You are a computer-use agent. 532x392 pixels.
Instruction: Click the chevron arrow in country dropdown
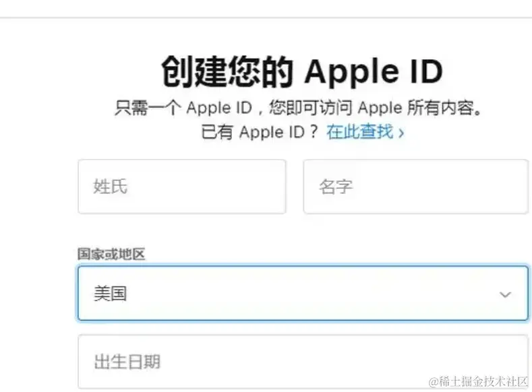[x=505, y=294]
